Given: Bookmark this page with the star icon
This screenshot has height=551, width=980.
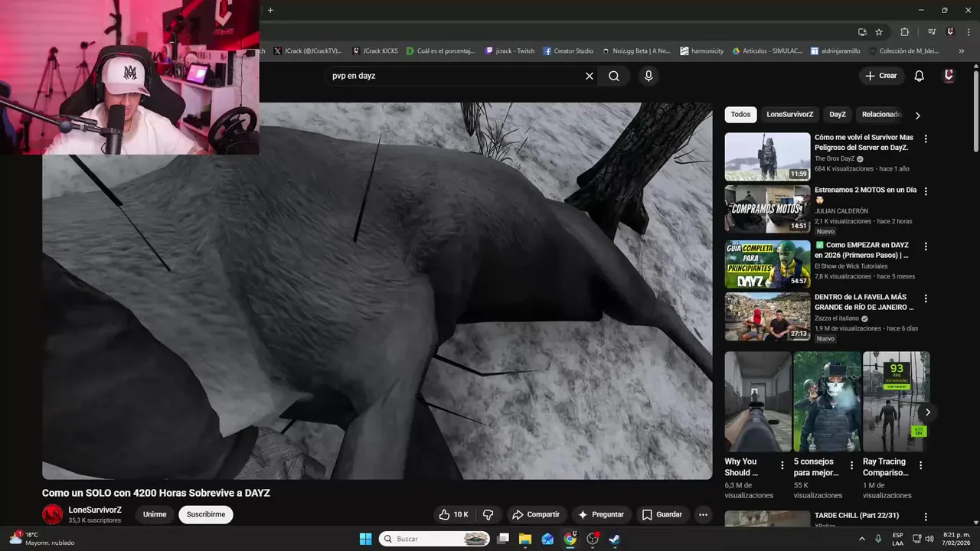Looking at the screenshot, I should tap(879, 32).
